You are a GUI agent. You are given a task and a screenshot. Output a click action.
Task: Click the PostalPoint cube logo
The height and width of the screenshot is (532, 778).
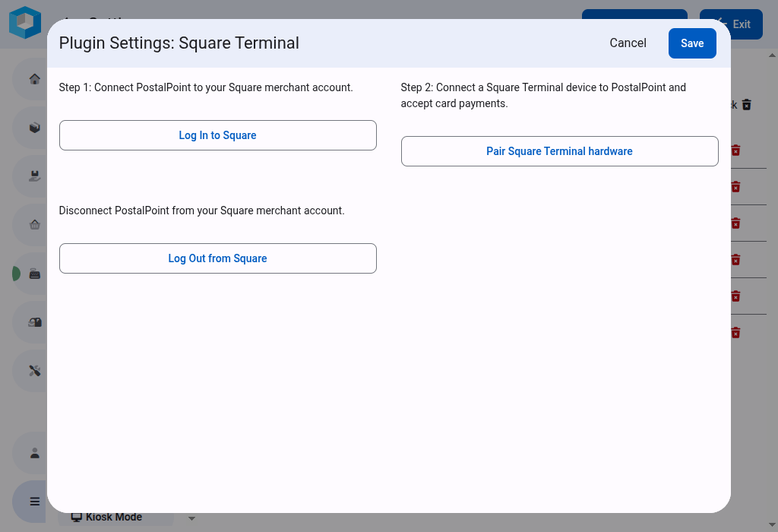pyautogui.click(x=25, y=22)
